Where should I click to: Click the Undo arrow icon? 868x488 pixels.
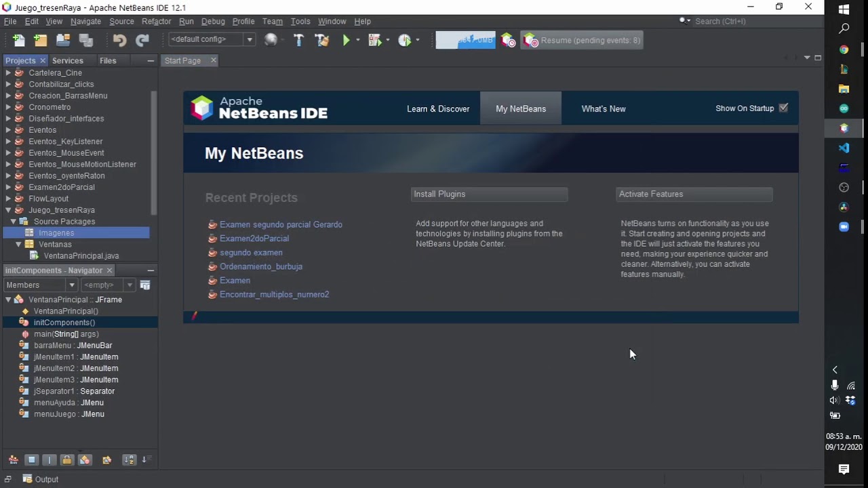click(119, 40)
